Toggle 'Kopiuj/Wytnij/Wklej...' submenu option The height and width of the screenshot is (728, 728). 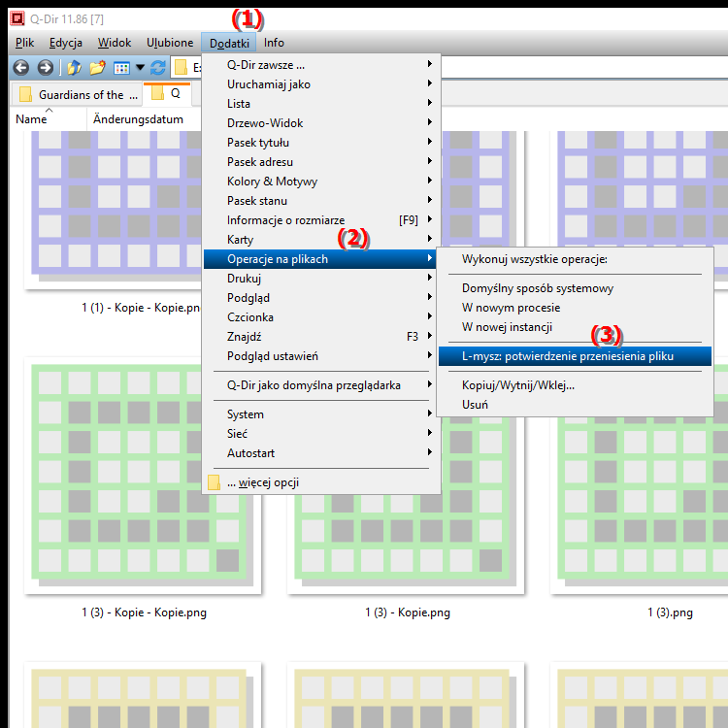point(575,385)
